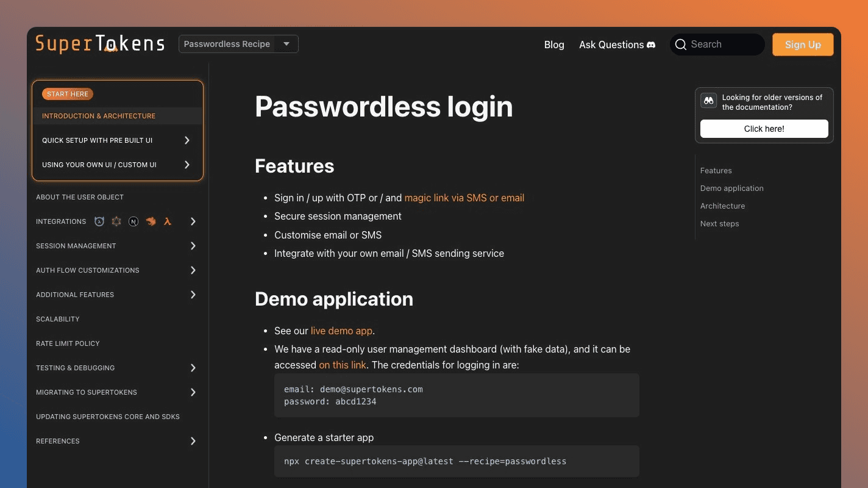The height and width of the screenshot is (488, 868).
Task: Click the GraphQL integration icon
Action: tap(116, 221)
